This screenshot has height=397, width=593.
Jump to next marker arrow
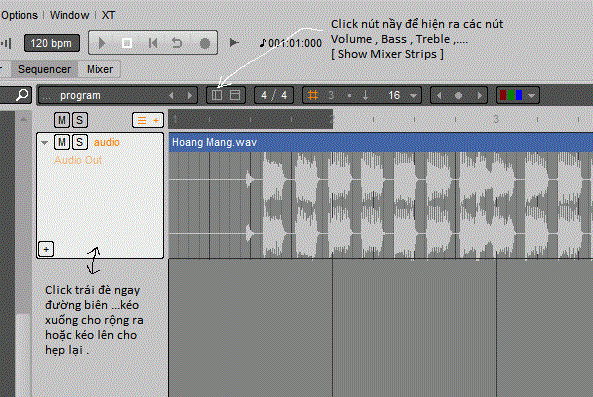480,95
